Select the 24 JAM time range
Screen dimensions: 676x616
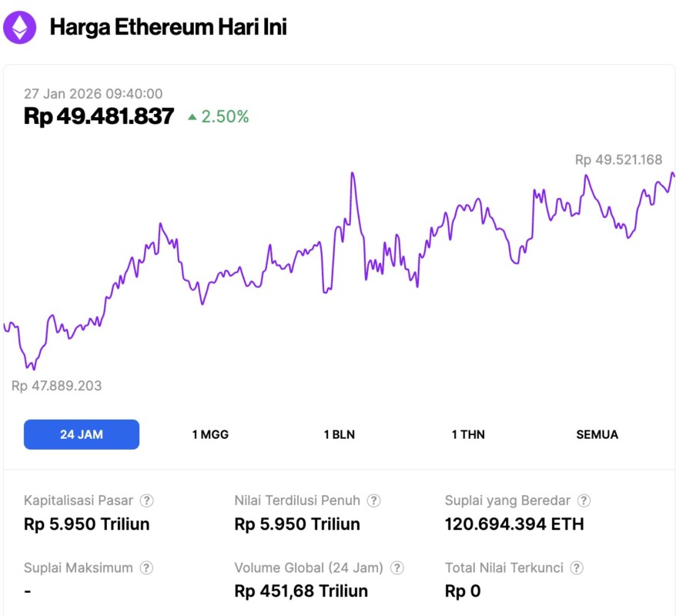click(82, 434)
